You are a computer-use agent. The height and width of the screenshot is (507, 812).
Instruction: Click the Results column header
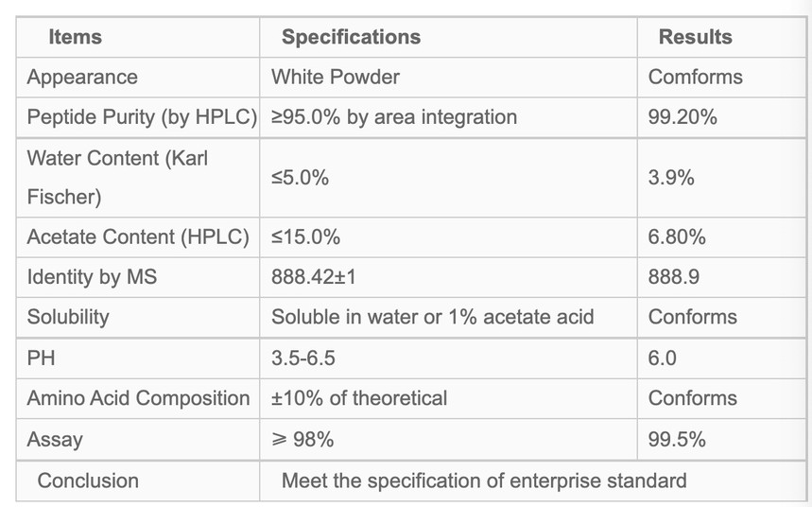pos(695,38)
